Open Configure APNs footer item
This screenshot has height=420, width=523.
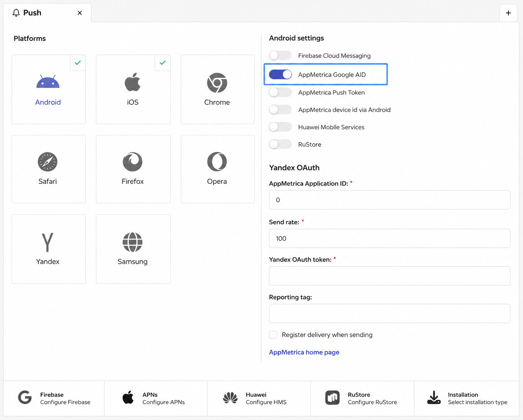[156, 398]
